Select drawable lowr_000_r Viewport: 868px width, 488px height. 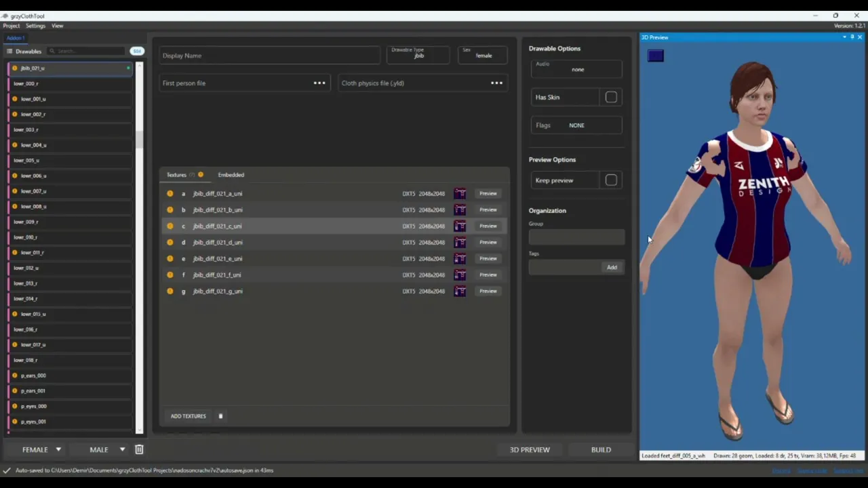[x=70, y=84]
